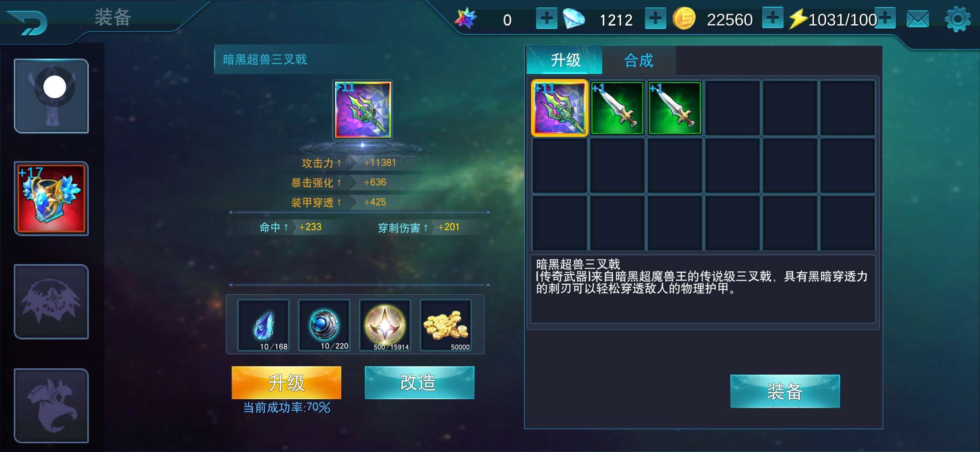
Task: Select the empty bird head slot
Action: pyautogui.click(x=52, y=405)
